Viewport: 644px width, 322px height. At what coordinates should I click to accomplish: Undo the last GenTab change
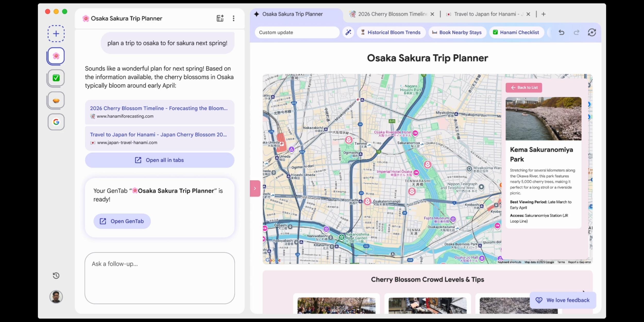(561, 32)
